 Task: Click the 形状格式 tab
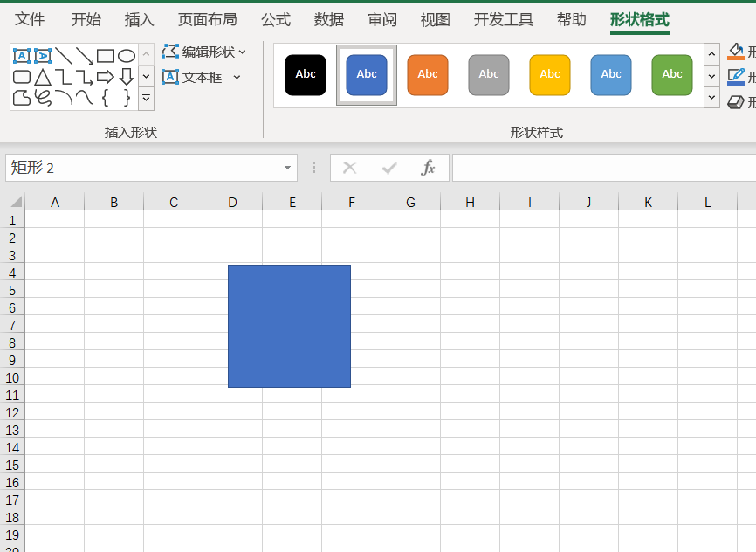click(x=640, y=19)
